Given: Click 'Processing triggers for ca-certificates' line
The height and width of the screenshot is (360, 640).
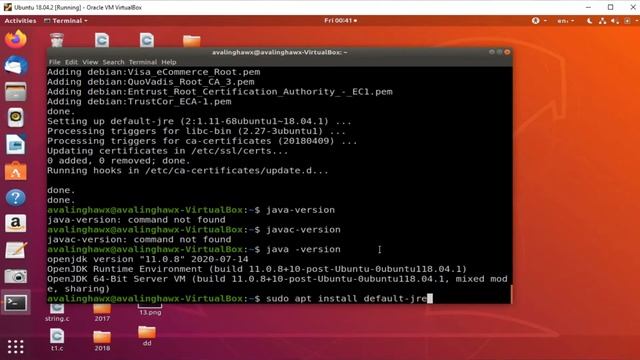Looking at the screenshot, I should 202,141.
